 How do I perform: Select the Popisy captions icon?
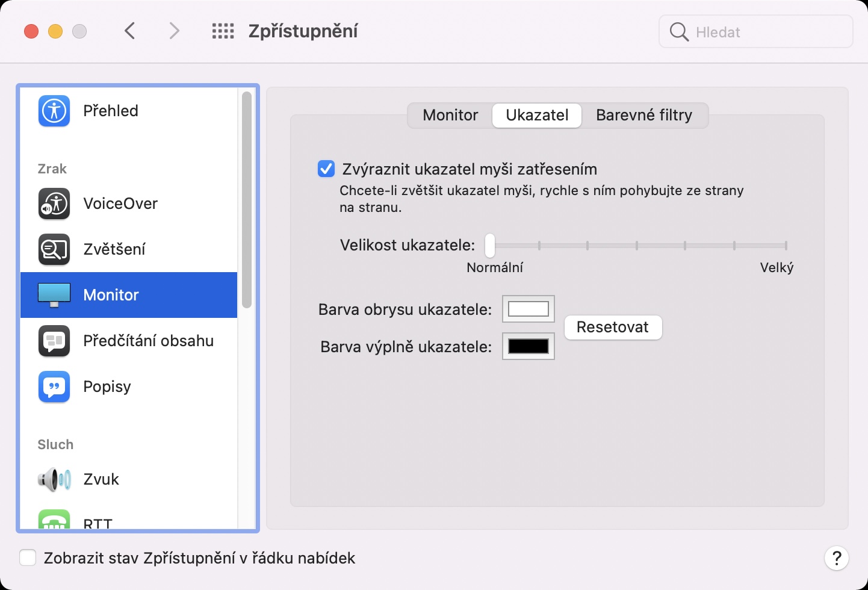tap(54, 387)
